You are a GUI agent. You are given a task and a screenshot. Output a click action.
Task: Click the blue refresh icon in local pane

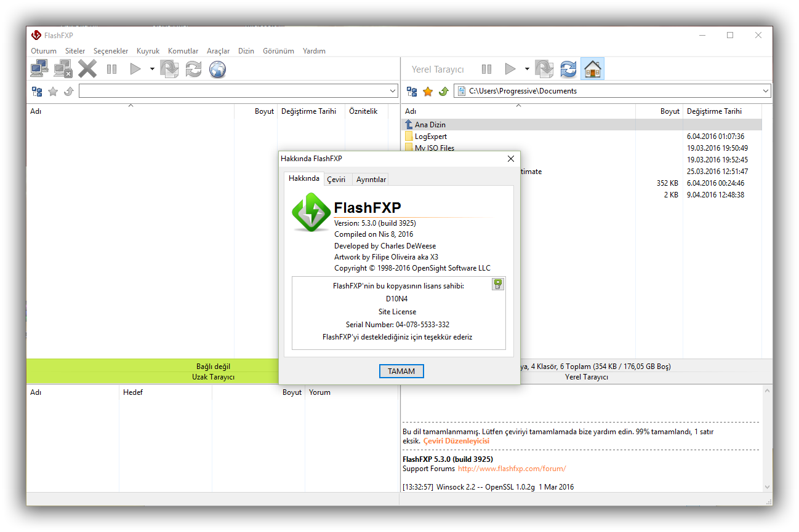pos(568,69)
